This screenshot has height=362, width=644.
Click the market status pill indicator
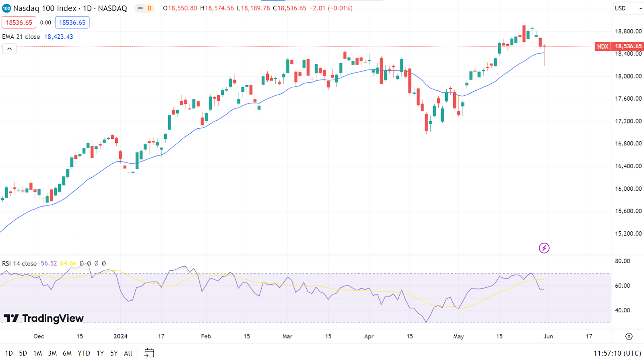tap(140, 8)
